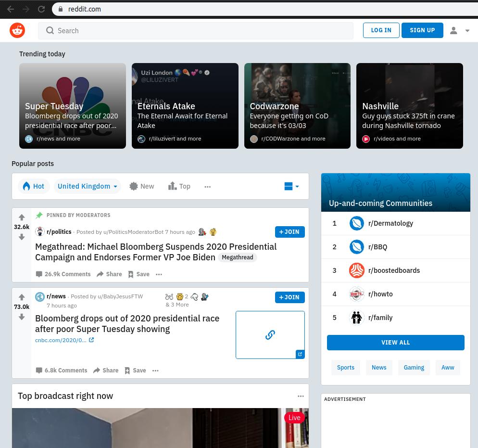Image resolution: width=478 pixels, height=448 pixels.
Task: Join r/politics with the JOIN button
Action: (x=289, y=232)
